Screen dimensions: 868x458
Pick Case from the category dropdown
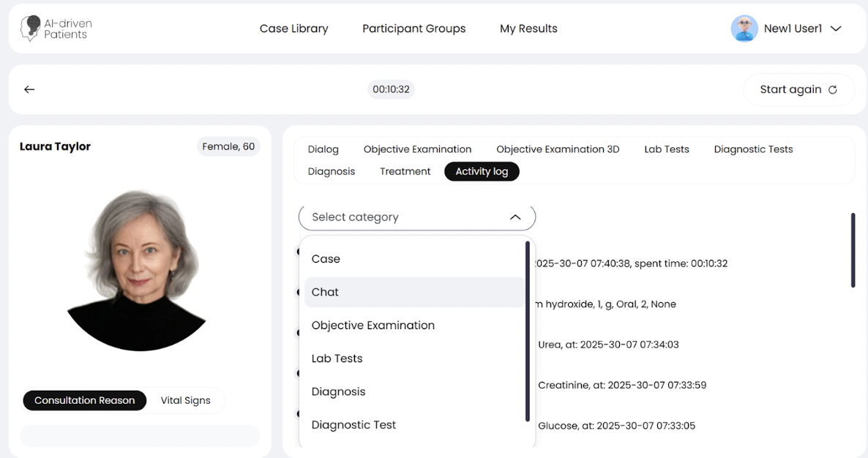[x=326, y=259]
